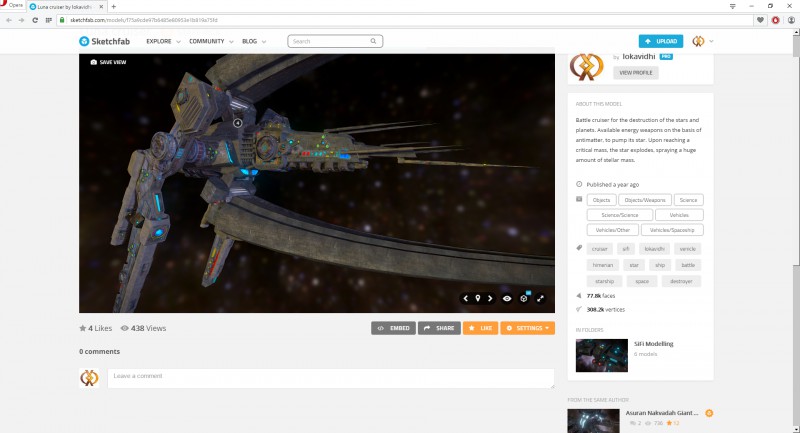Click the Upload button

pyautogui.click(x=661, y=41)
